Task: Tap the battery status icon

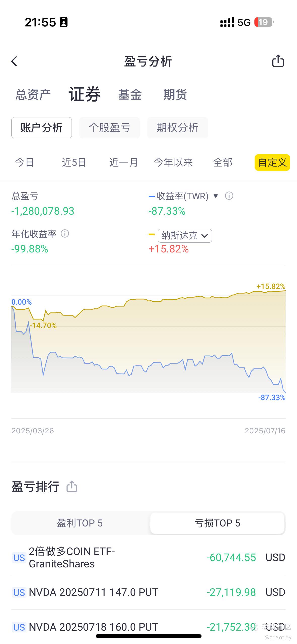Action: (264, 22)
